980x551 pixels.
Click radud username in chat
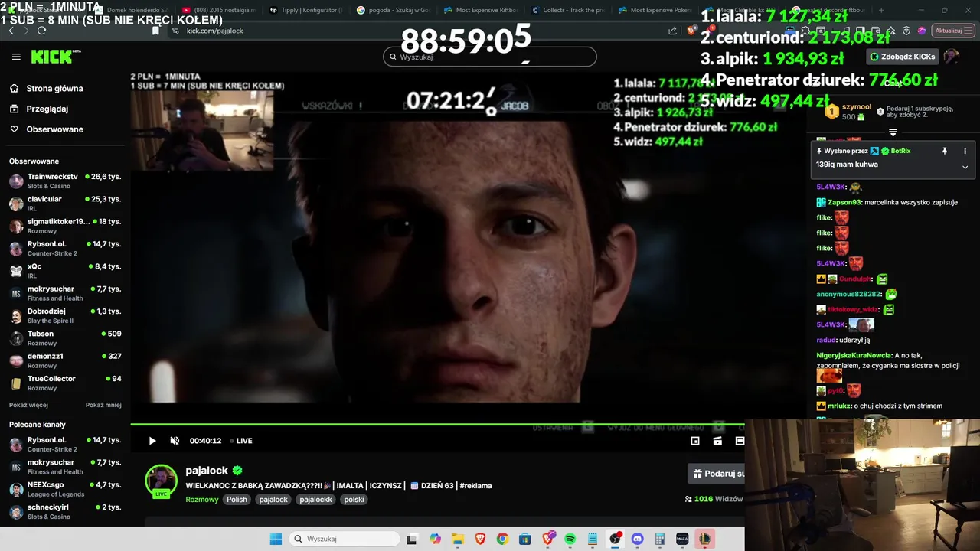[826, 341]
